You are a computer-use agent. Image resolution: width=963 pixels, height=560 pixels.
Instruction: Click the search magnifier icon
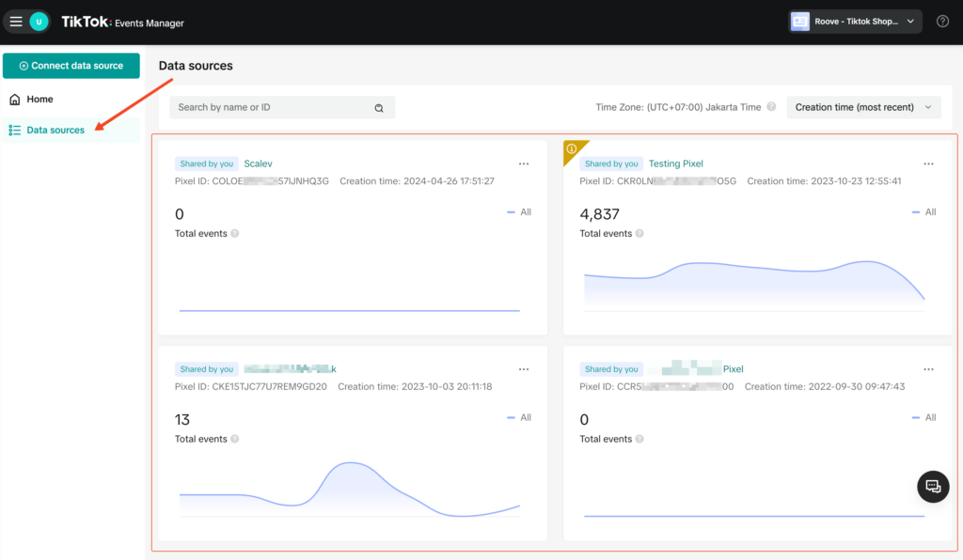pos(379,108)
